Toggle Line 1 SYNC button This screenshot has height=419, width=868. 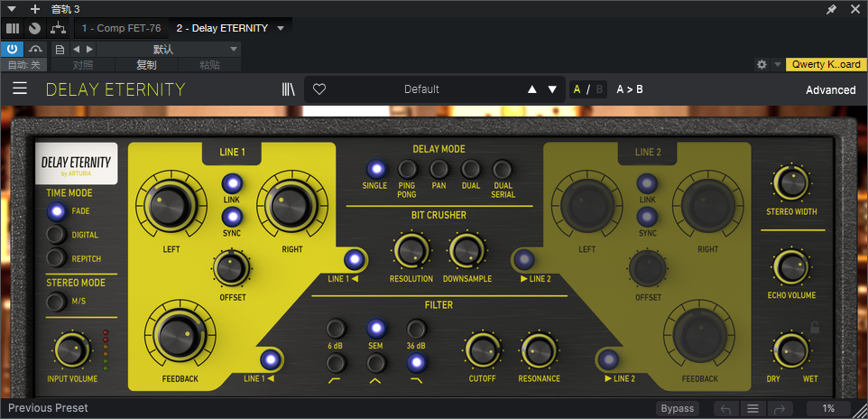231,217
